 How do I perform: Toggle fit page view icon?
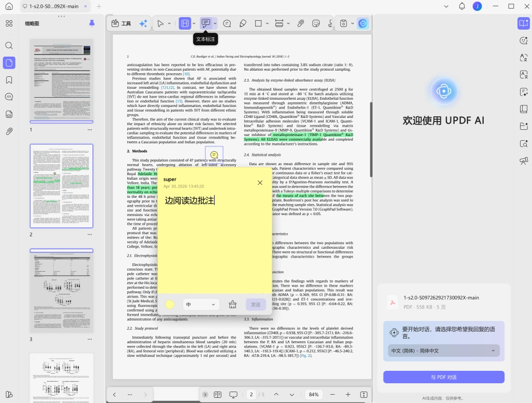click(364, 395)
